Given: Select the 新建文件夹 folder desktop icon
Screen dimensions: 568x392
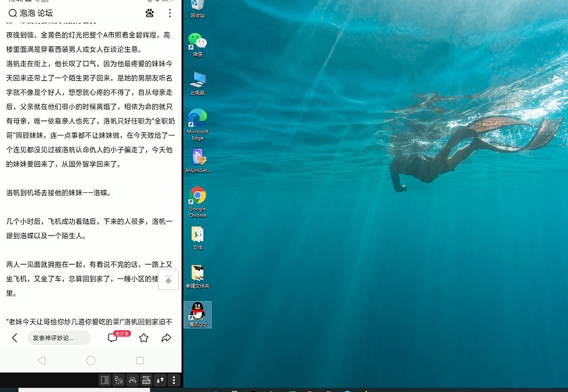Looking at the screenshot, I should pyautogui.click(x=198, y=276).
